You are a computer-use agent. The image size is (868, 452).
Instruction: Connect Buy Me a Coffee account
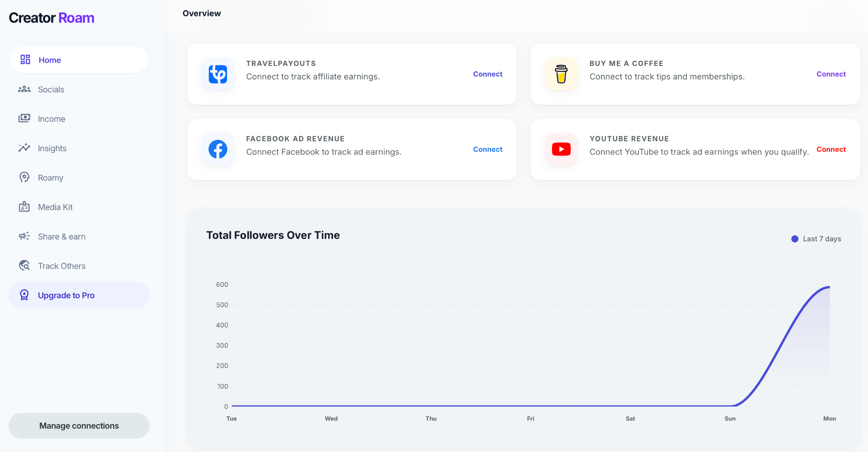(831, 74)
